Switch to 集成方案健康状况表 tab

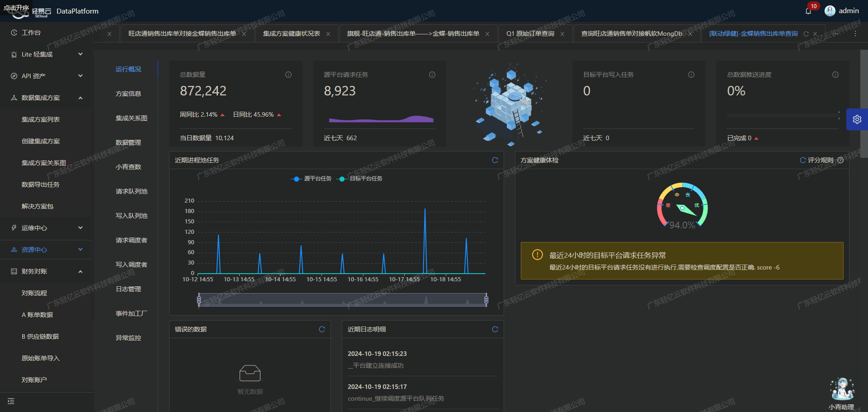[292, 33]
